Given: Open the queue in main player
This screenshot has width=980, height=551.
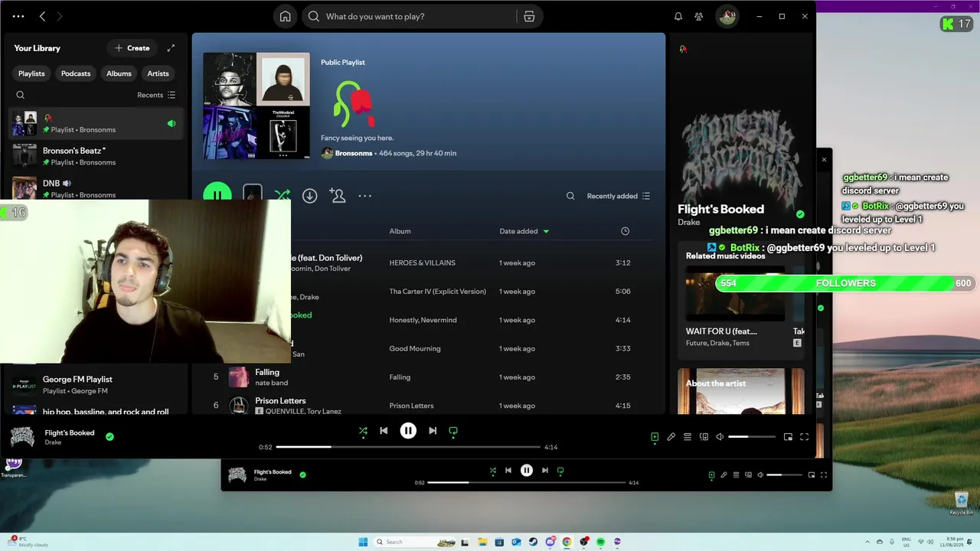Looking at the screenshot, I should coord(688,437).
